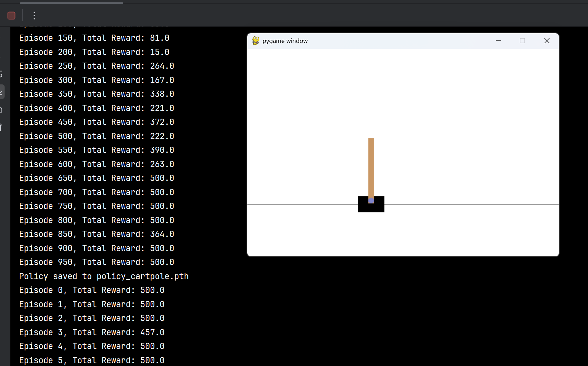Click the 'Episode 650, Total Reward: 500.0' line
Image resolution: width=588 pixels, height=366 pixels.
tap(97, 178)
